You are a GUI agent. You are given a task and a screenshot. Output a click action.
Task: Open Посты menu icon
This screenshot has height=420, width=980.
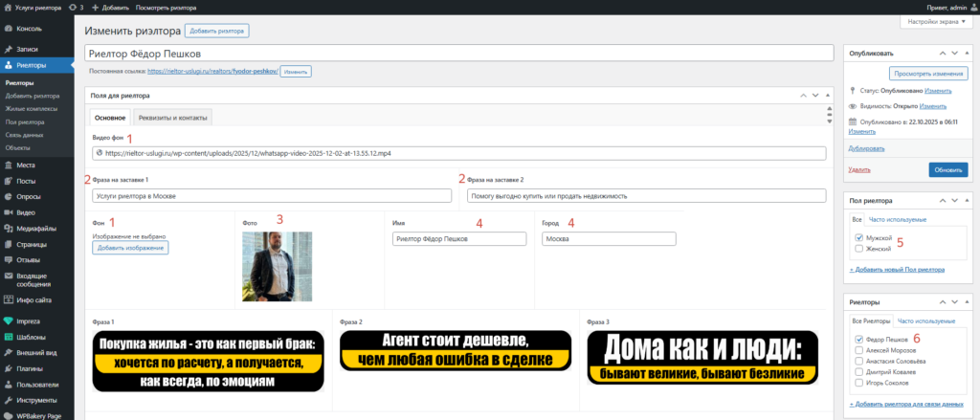click(8, 181)
